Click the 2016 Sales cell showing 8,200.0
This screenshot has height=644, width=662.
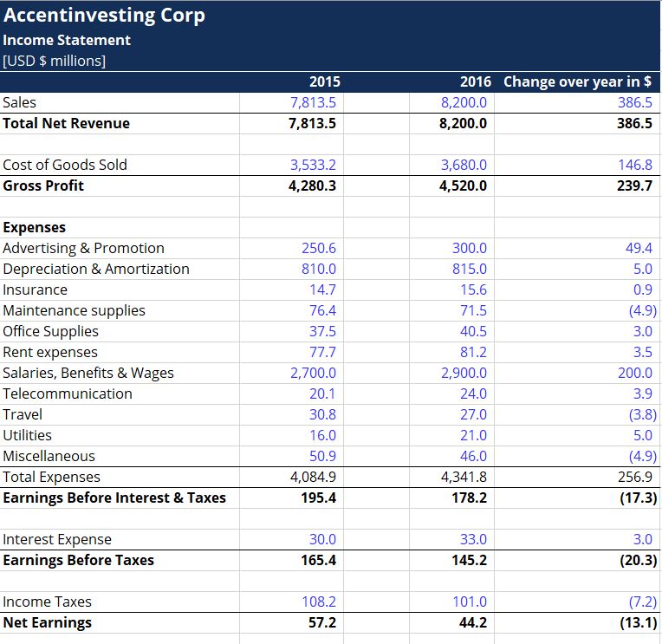(451, 102)
